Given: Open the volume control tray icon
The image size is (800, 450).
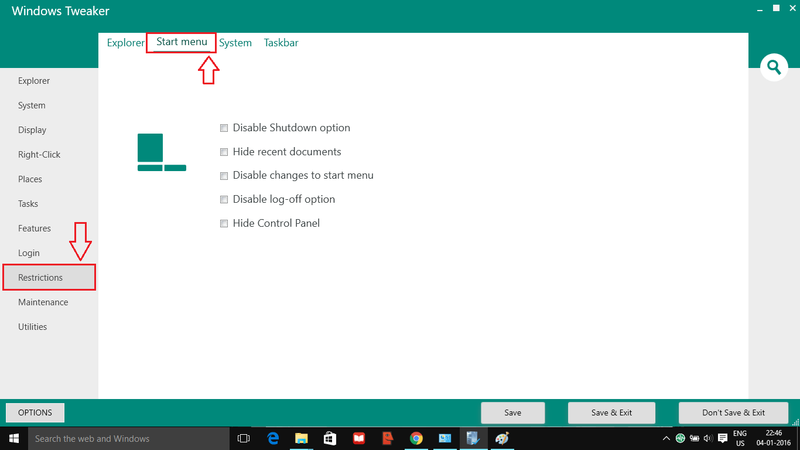Looking at the screenshot, I should [x=708, y=438].
